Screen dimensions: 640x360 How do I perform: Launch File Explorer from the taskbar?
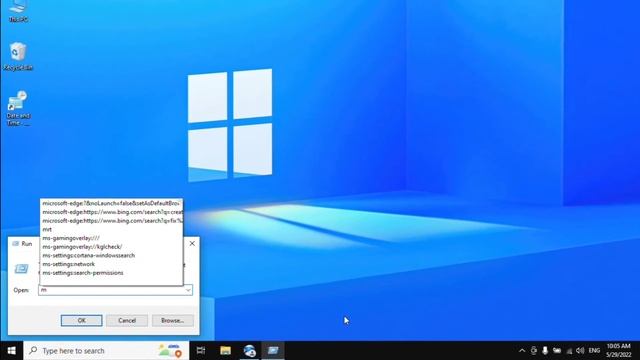coord(225,351)
